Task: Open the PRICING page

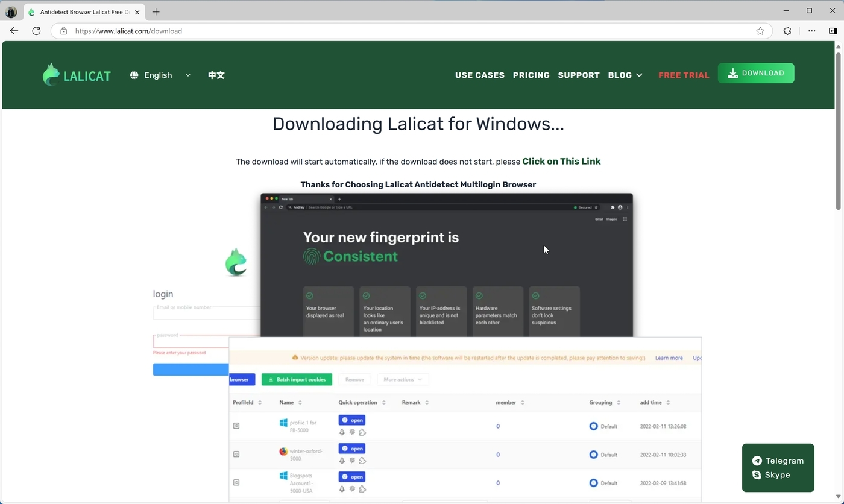Action: pyautogui.click(x=531, y=75)
